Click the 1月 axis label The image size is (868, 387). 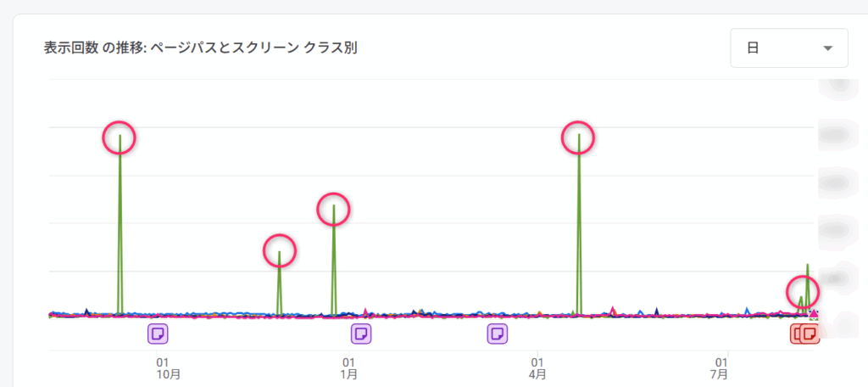point(348,374)
